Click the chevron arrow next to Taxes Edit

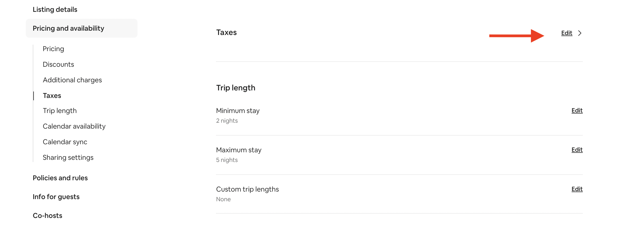[x=580, y=33]
